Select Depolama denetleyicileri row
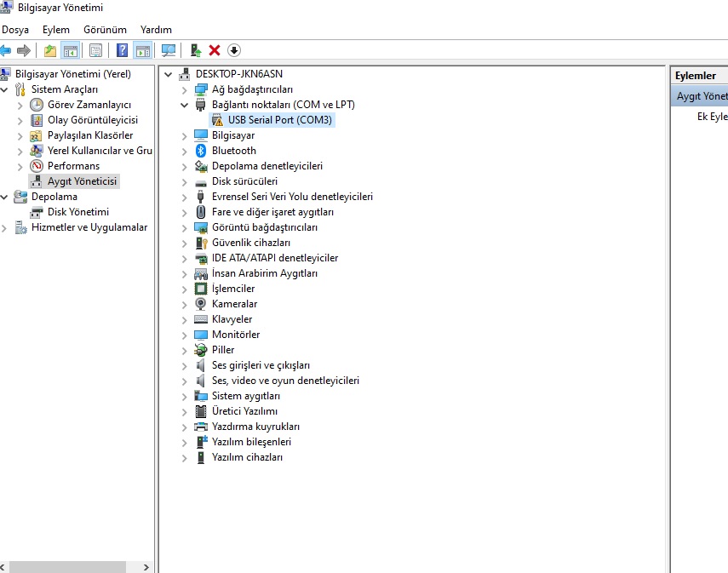This screenshot has width=728, height=573. [267, 166]
